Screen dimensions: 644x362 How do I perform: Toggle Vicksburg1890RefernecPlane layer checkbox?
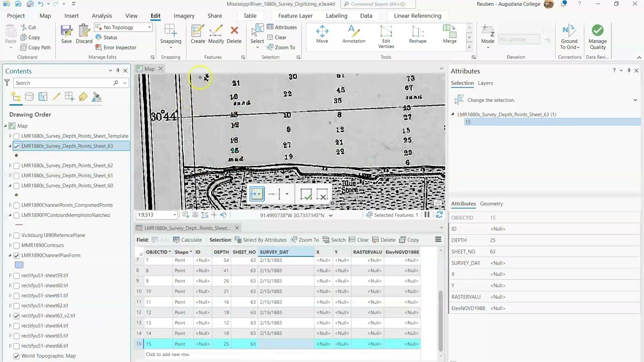click(x=17, y=235)
